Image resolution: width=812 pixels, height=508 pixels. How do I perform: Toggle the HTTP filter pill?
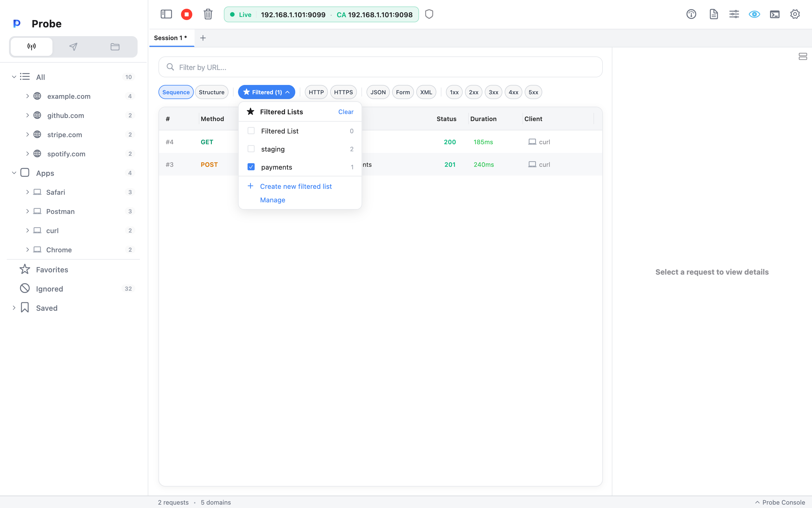click(316, 92)
